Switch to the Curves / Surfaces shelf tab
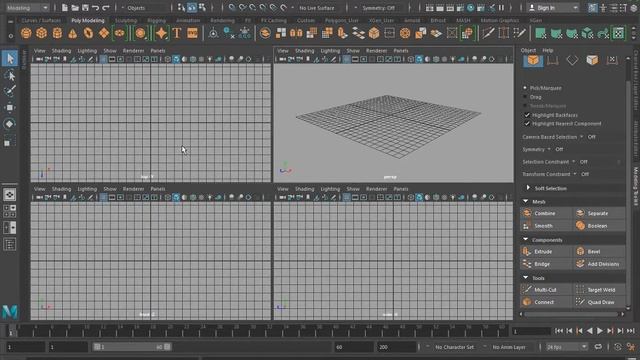Screen dimensions: 640x360 [x=41, y=20]
